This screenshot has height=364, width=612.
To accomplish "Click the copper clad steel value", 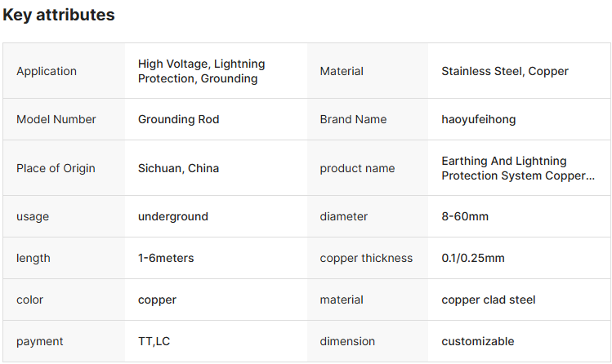I will pyautogui.click(x=489, y=300).
